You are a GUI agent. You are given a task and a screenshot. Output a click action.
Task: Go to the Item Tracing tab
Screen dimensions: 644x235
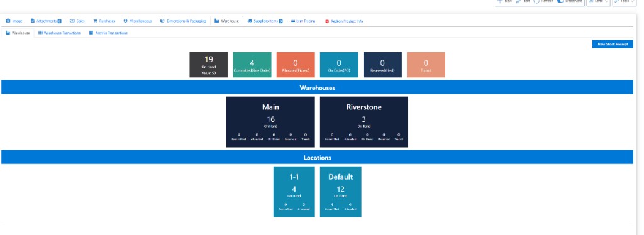click(303, 21)
